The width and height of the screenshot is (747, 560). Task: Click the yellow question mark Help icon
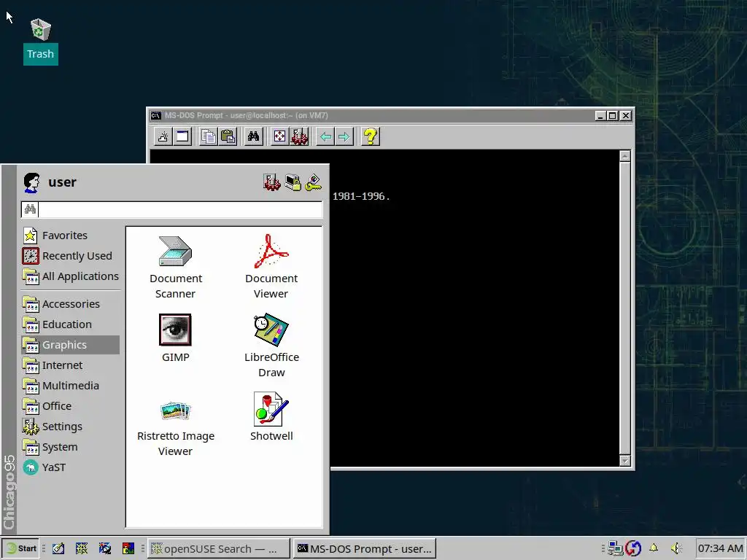coord(370,136)
